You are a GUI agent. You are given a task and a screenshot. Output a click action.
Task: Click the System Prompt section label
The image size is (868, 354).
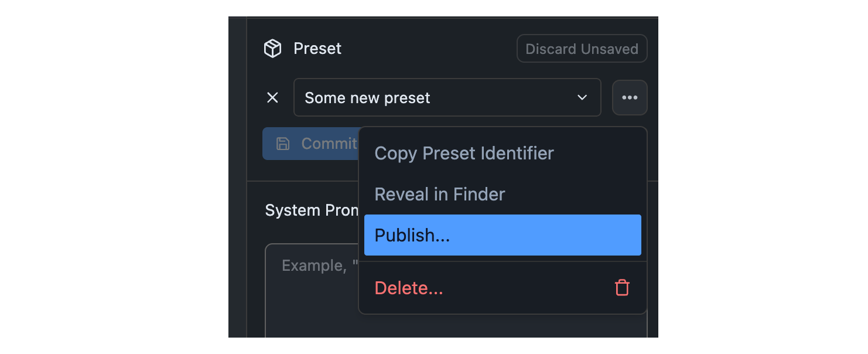point(311,211)
